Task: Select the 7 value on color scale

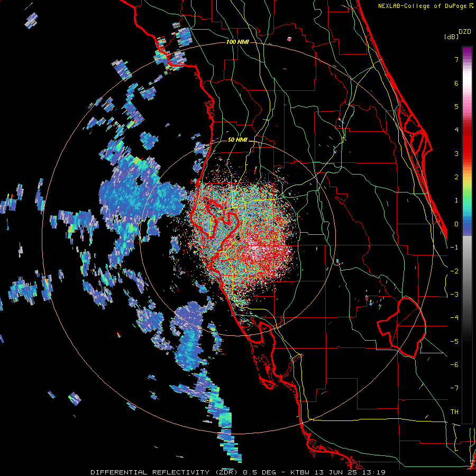Action: (456, 59)
